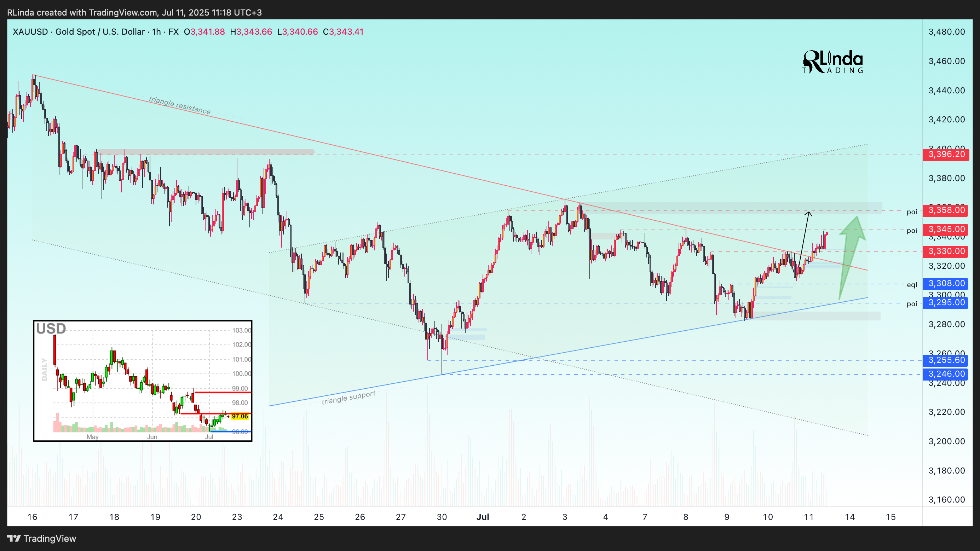Viewport: 980px width, 551px height.
Task: Click the date 11 on the time axis
Action: pyautogui.click(x=809, y=517)
